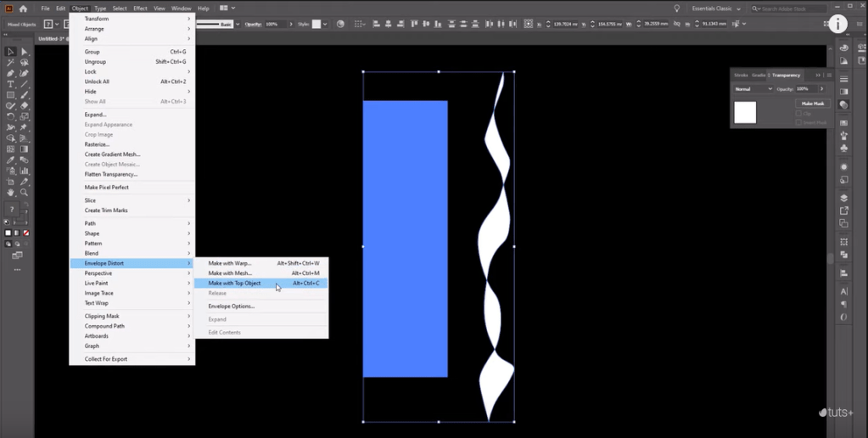The image size is (868, 438).
Task: Select the Type tool
Action: (10, 84)
